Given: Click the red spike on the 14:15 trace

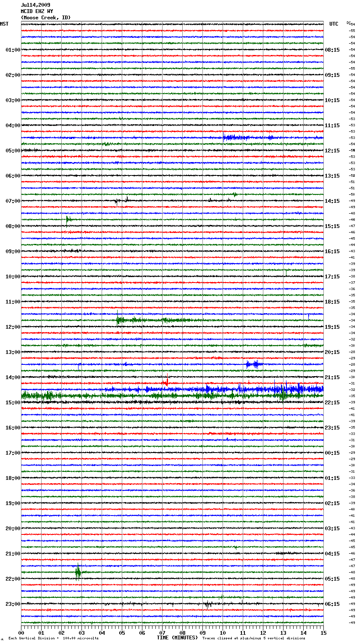Looking at the screenshot, I should (167, 381).
